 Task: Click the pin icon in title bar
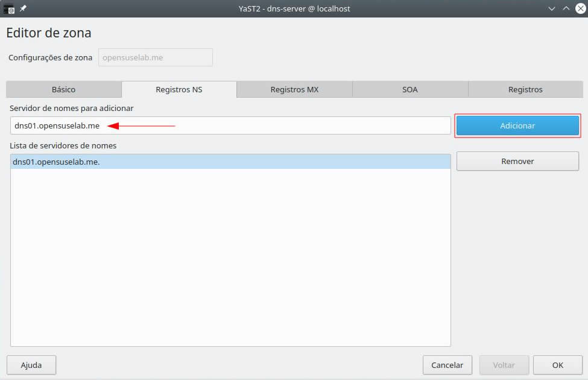point(23,8)
